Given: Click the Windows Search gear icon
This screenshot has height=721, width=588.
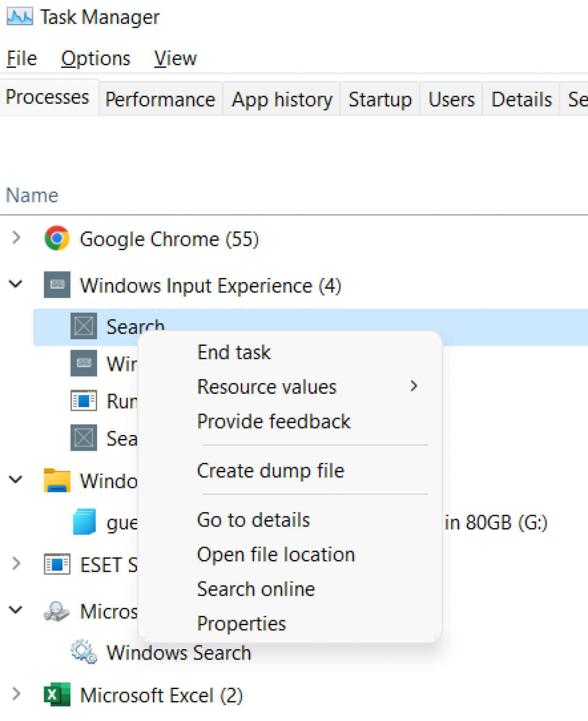Looking at the screenshot, I should 83,652.
